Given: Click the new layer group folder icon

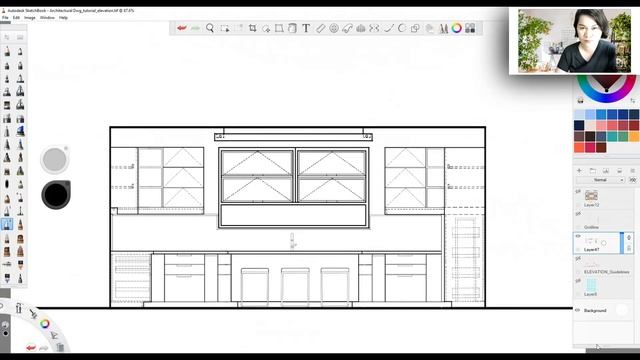Looking at the screenshot, I should click(x=593, y=171).
